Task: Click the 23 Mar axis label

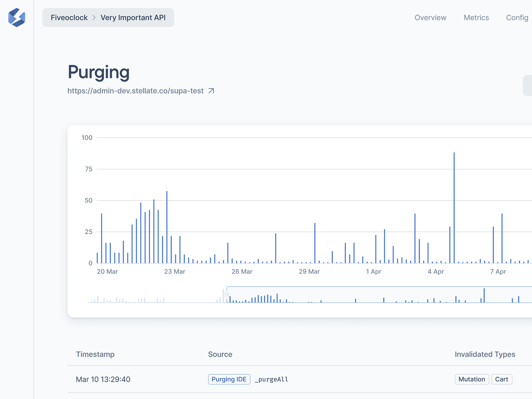Action: (x=175, y=272)
